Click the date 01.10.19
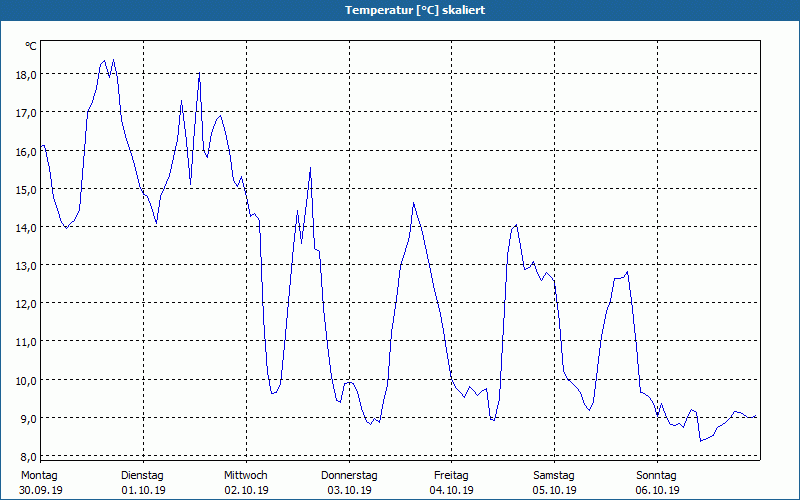This screenshot has width=800, height=500. [x=143, y=490]
